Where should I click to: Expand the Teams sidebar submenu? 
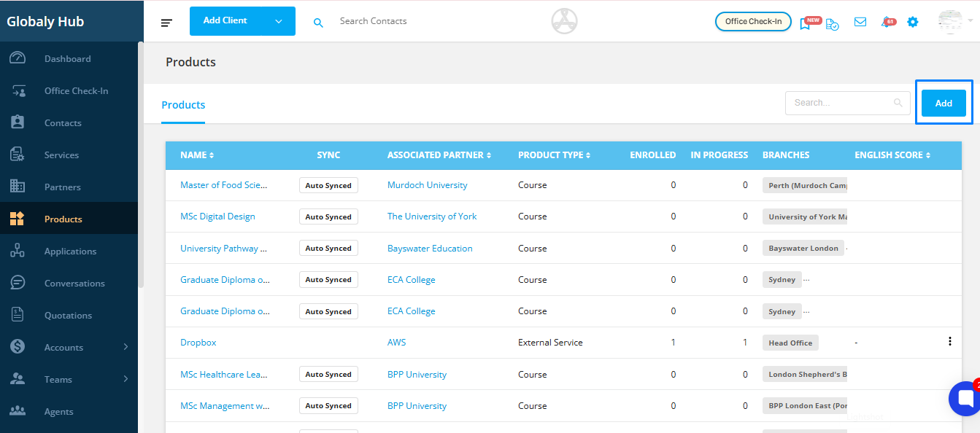(x=126, y=379)
